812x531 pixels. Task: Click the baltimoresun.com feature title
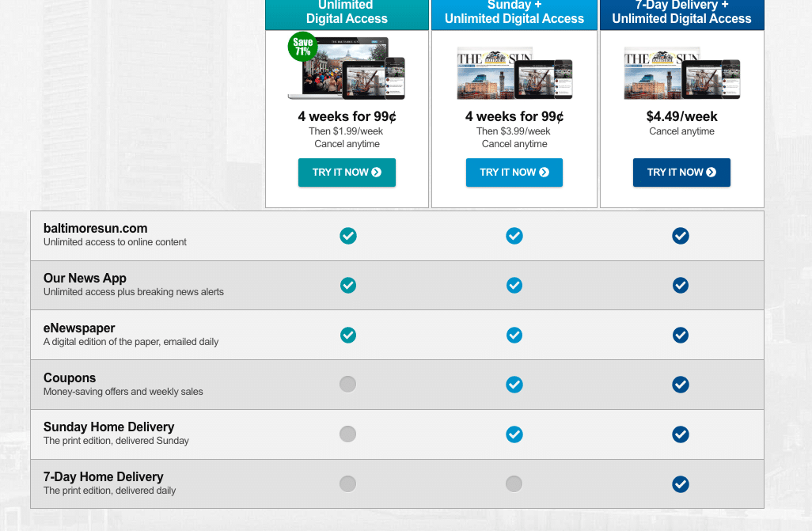95,229
